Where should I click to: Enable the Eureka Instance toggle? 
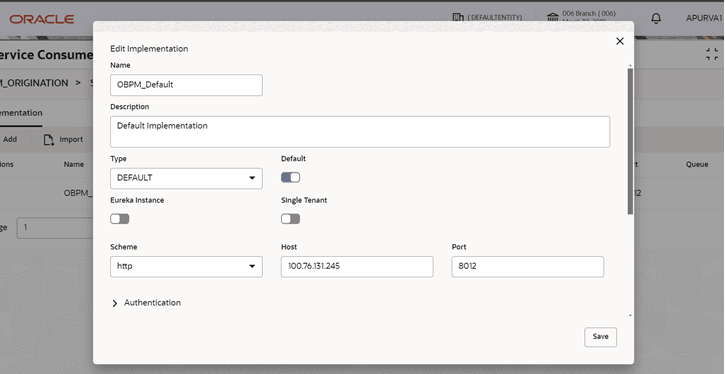(x=120, y=219)
